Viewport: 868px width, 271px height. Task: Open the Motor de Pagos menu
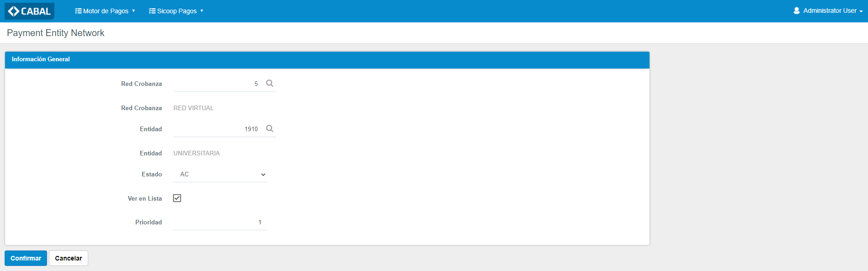point(105,11)
